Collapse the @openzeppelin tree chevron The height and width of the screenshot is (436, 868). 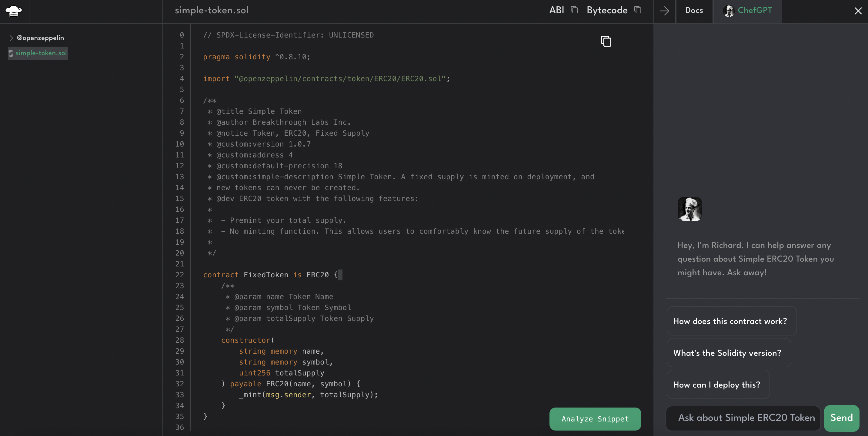click(x=11, y=38)
